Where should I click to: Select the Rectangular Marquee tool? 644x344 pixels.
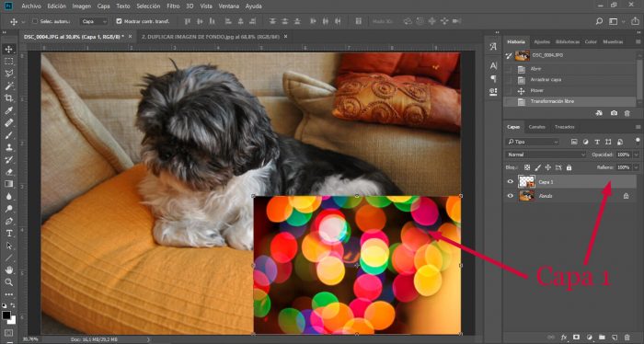click(x=8, y=62)
